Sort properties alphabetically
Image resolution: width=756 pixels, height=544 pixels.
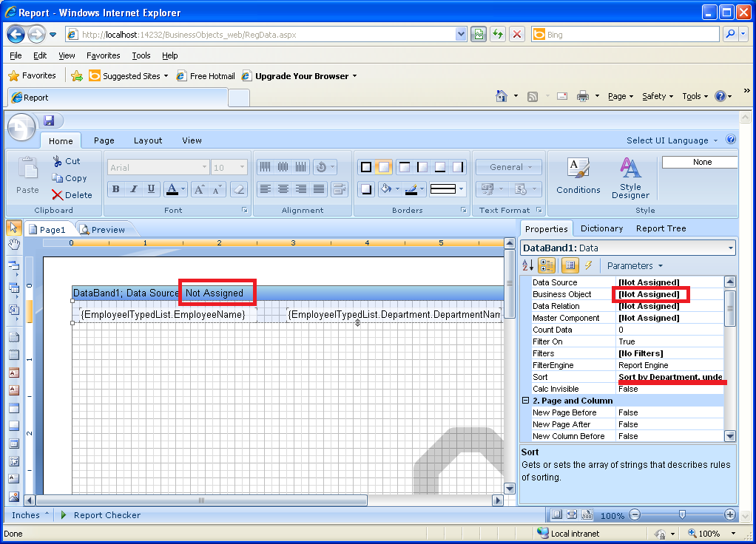[528, 265]
